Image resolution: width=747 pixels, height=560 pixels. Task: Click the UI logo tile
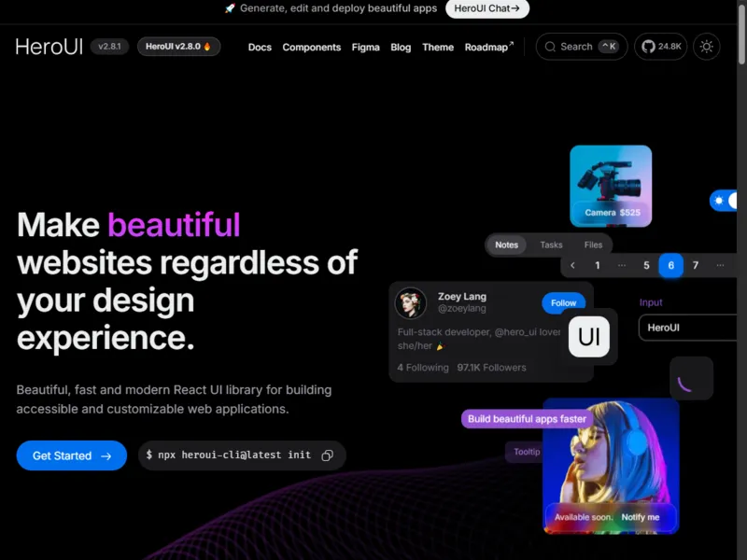589,337
